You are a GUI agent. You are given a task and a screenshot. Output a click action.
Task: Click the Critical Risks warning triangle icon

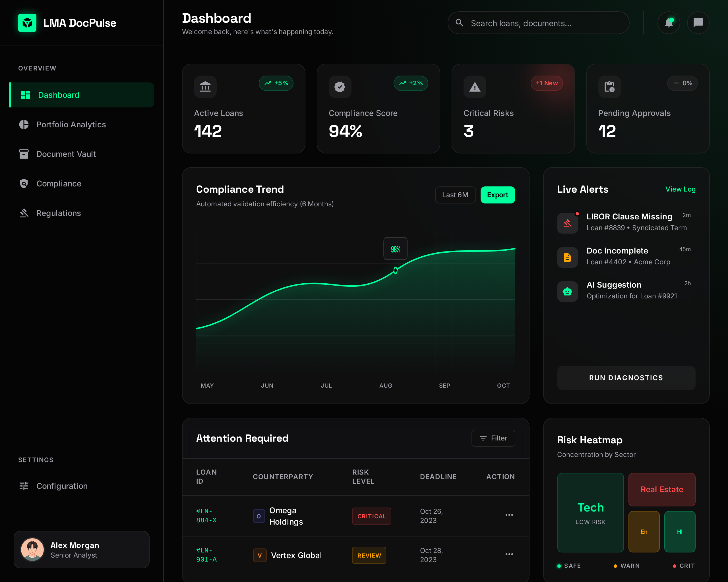tap(474, 87)
